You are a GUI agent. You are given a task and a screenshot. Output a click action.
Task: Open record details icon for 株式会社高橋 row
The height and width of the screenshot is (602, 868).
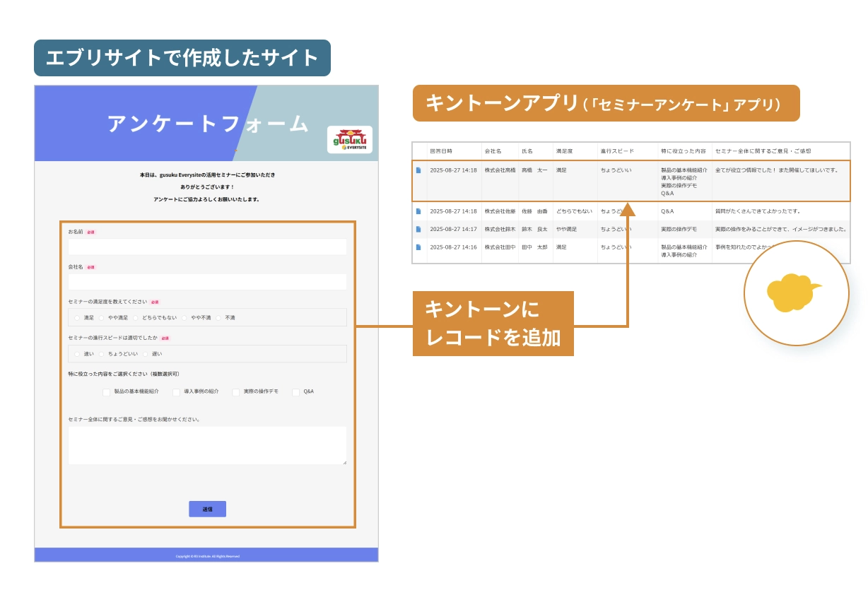(418, 170)
